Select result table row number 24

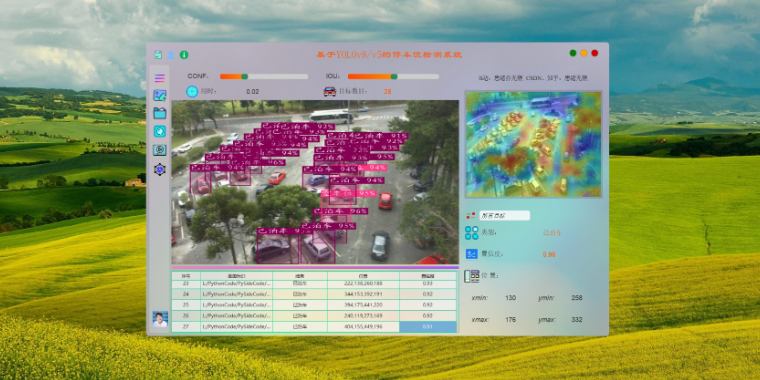point(314,294)
